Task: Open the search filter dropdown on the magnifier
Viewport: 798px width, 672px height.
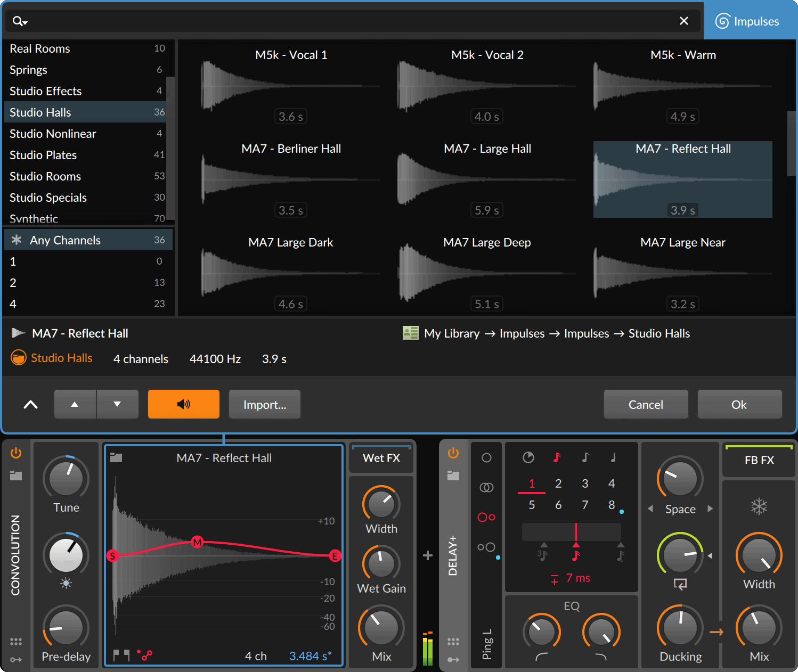Action: tap(20, 21)
